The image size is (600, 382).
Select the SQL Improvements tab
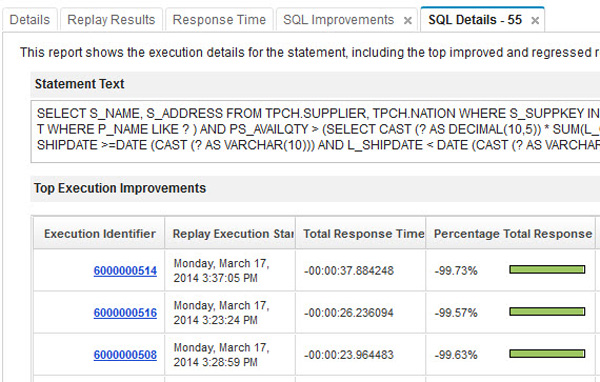point(339,20)
